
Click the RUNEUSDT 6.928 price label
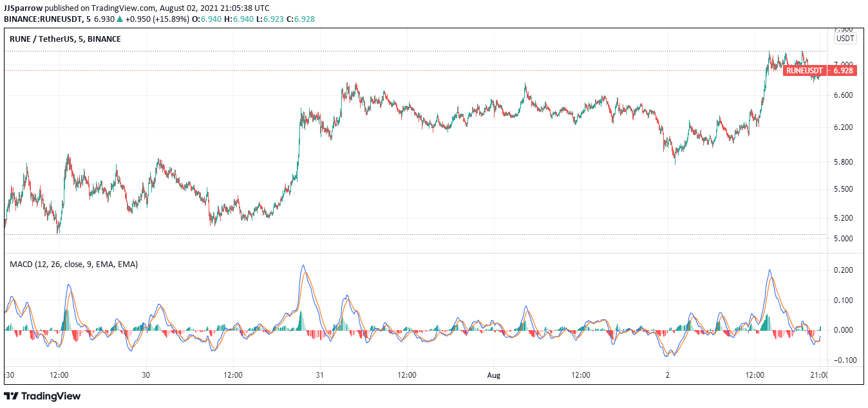tap(820, 70)
